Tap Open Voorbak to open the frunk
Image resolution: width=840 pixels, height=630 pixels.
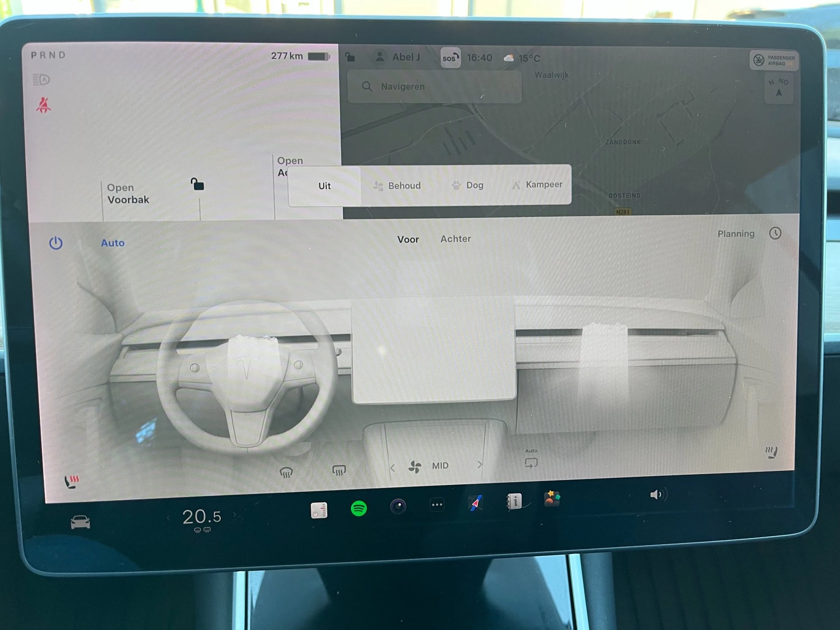(x=128, y=194)
